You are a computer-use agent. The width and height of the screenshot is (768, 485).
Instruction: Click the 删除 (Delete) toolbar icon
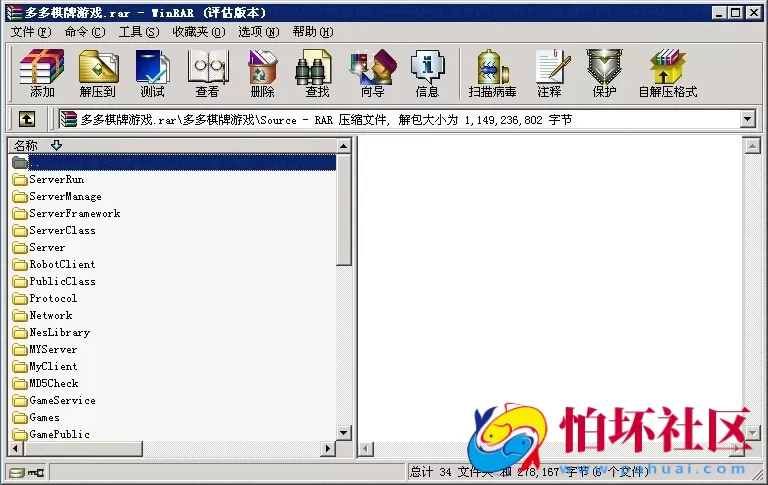262,73
